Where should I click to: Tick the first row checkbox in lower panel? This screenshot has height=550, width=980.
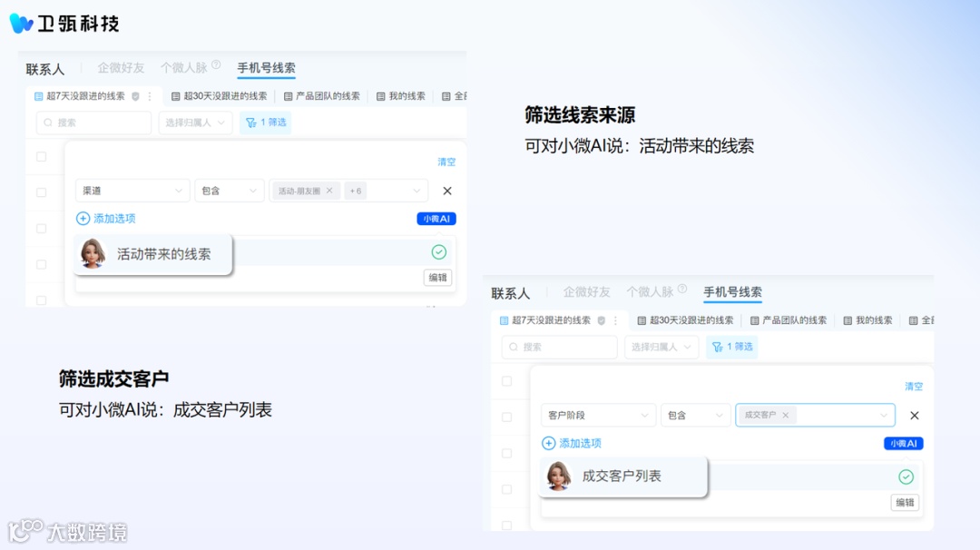pyautogui.click(x=507, y=380)
